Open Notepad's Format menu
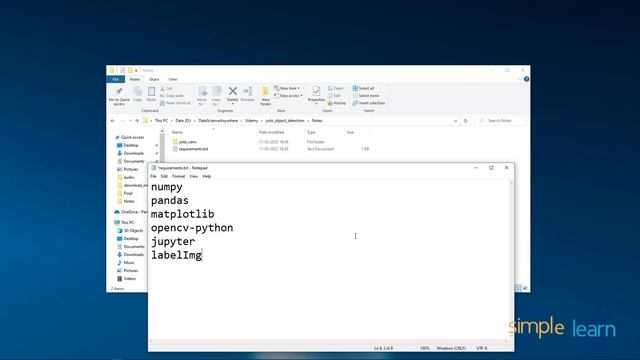Screen dimensions: 640x360 [x=178, y=176]
